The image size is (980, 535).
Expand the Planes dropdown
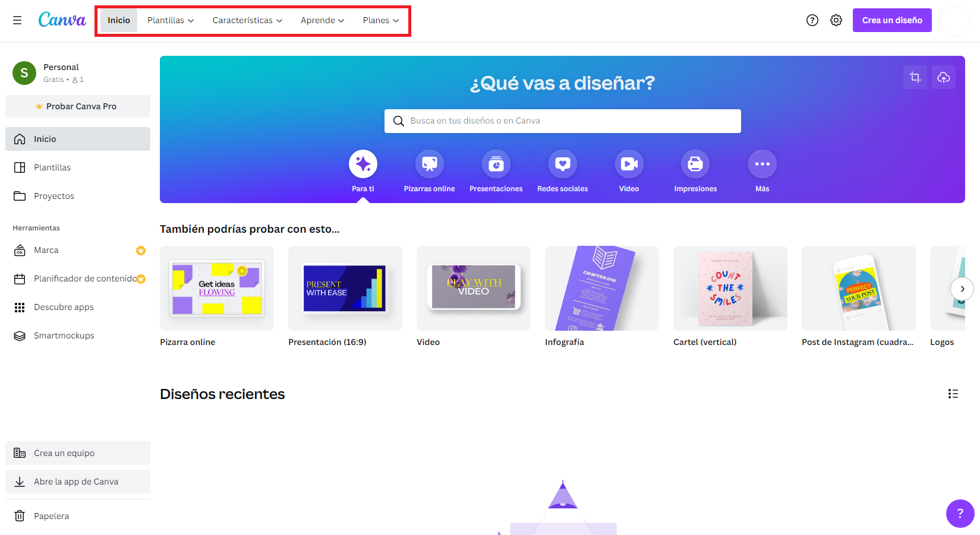tap(381, 20)
